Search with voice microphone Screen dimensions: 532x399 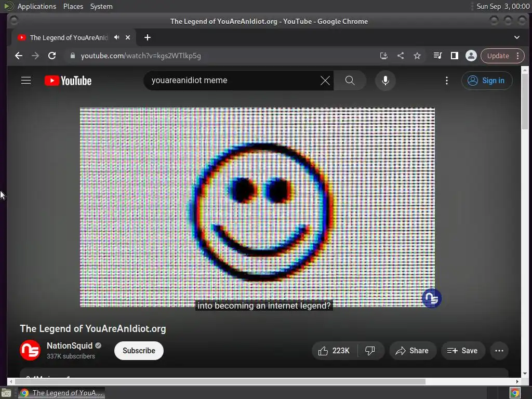[385, 81]
